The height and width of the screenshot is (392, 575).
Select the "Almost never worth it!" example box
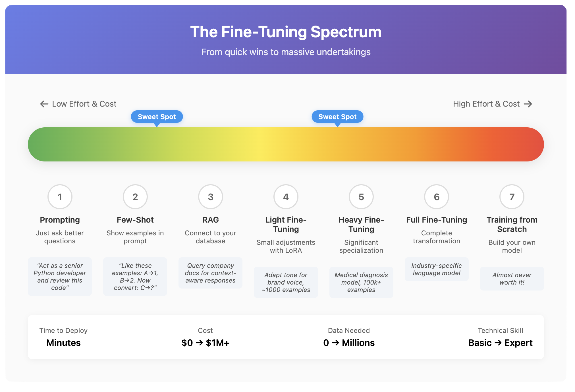pyautogui.click(x=512, y=279)
